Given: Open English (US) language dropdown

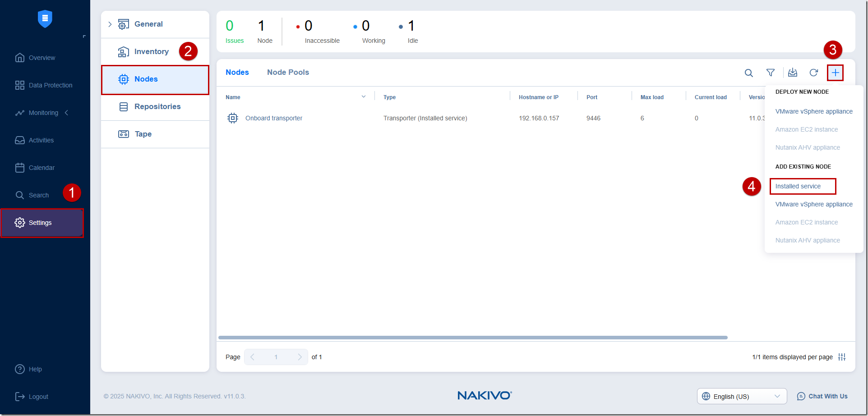Looking at the screenshot, I should coord(742,397).
